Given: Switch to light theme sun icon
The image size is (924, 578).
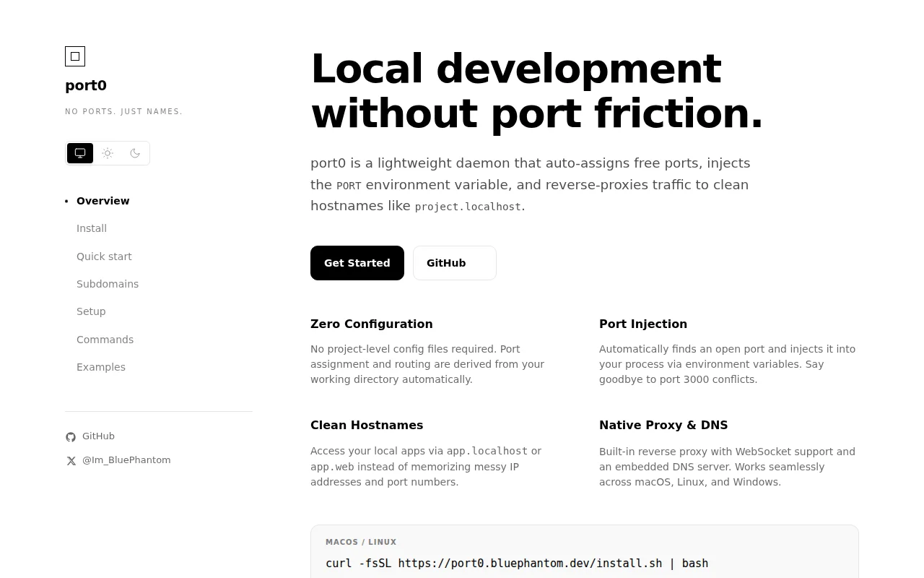Looking at the screenshot, I should point(108,153).
